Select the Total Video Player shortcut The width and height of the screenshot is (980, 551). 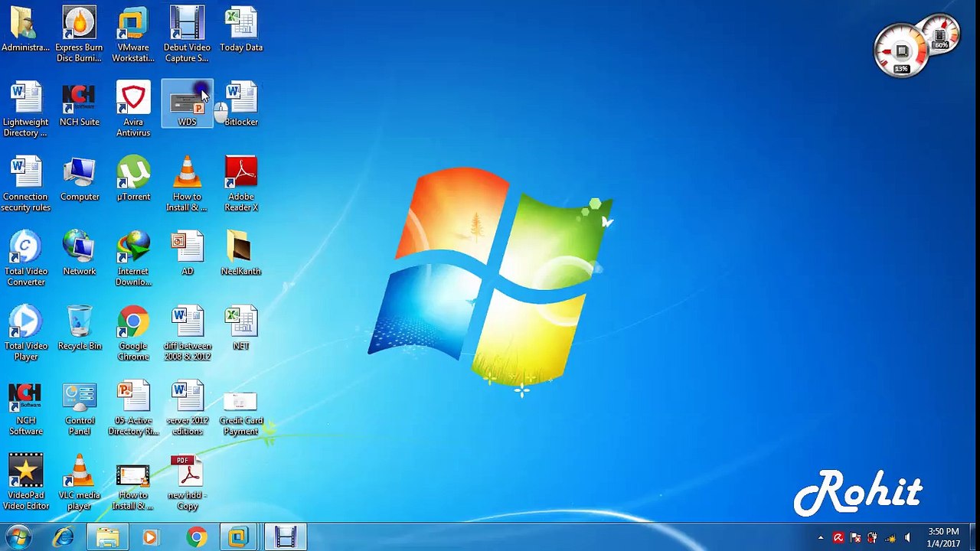[25, 333]
